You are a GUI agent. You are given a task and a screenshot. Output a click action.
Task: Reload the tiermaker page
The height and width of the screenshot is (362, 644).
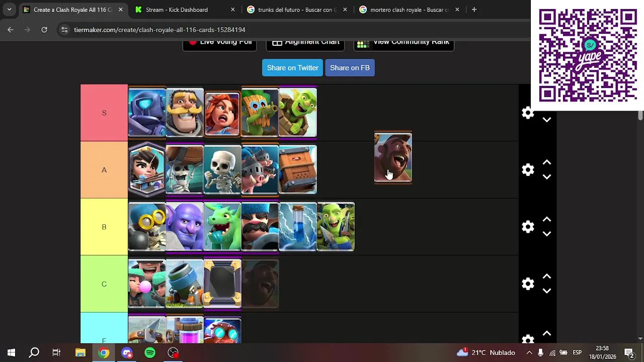(x=44, y=30)
